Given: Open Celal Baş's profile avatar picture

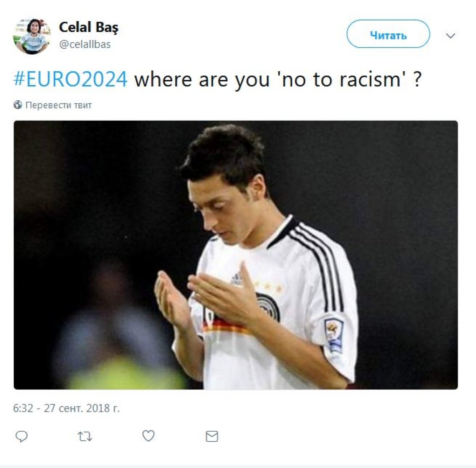Looking at the screenshot, I should [32, 36].
